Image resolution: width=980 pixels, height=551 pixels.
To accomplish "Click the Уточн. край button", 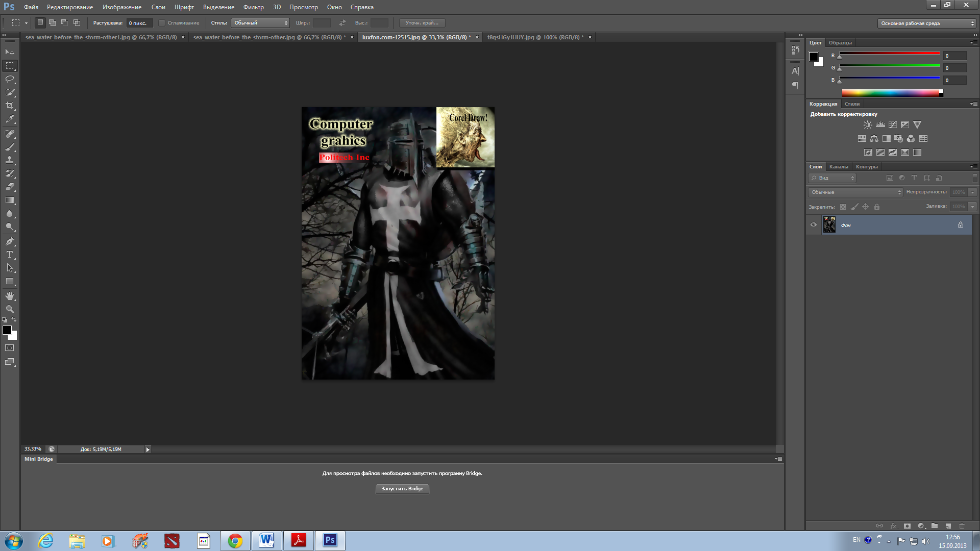I will [x=422, y=23].
